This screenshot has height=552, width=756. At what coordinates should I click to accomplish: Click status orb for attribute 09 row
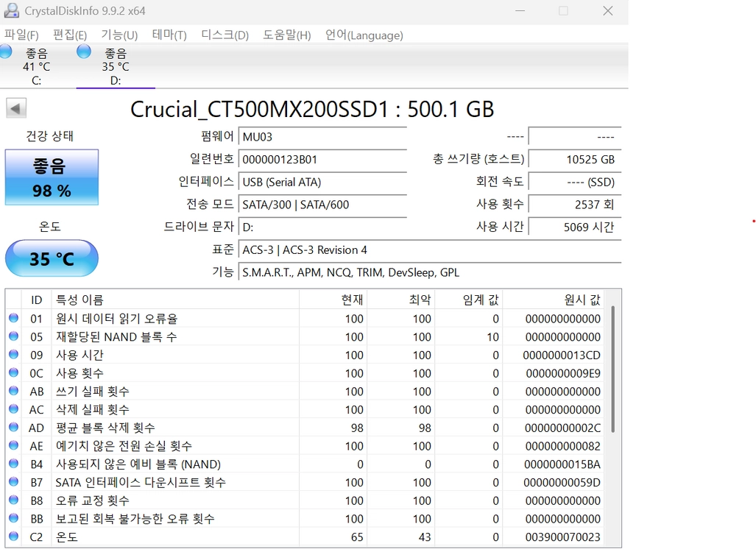click(13, 355)
